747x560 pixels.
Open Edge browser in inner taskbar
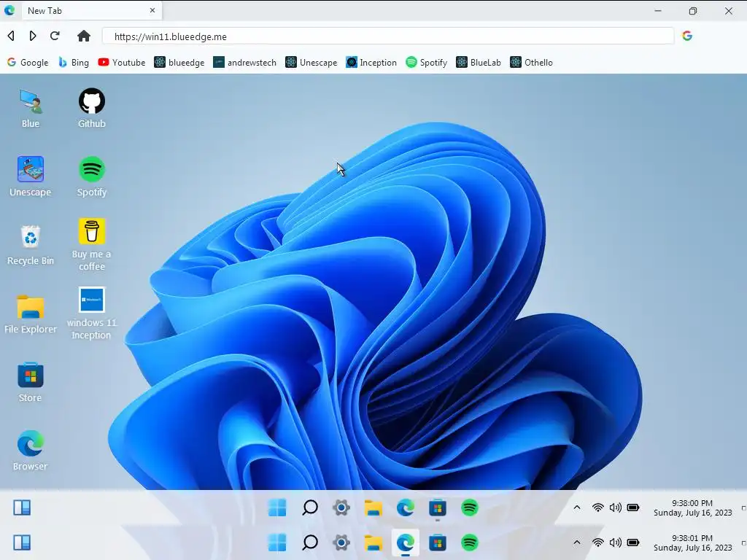[x=406, y=507]
